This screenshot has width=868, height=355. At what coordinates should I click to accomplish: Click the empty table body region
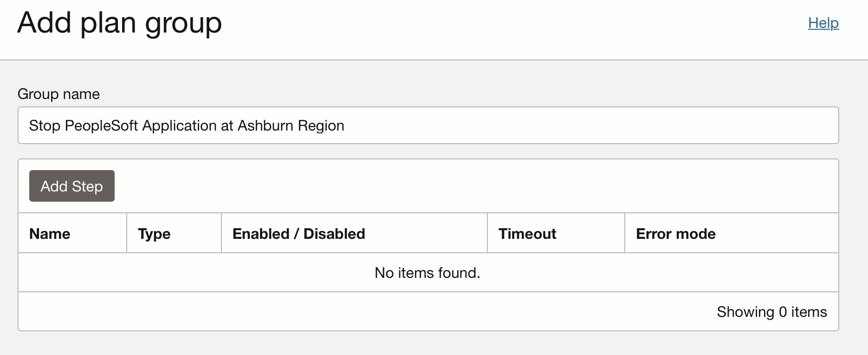point(427,273)
